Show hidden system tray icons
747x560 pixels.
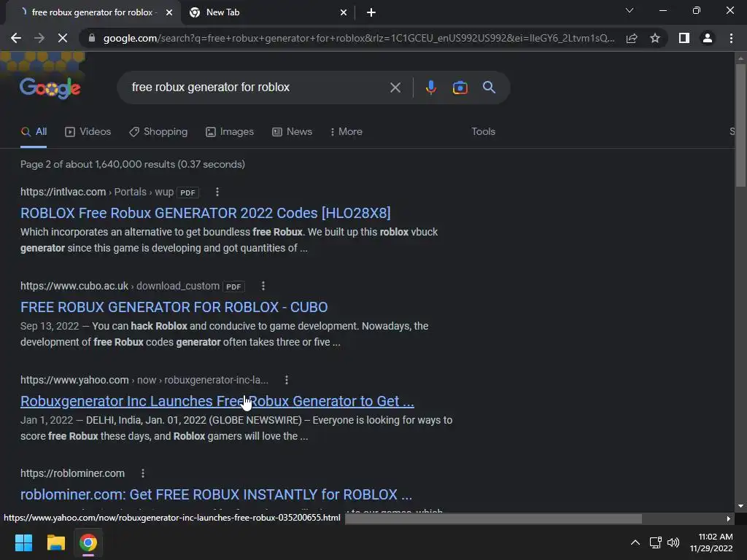coord(635,542)
